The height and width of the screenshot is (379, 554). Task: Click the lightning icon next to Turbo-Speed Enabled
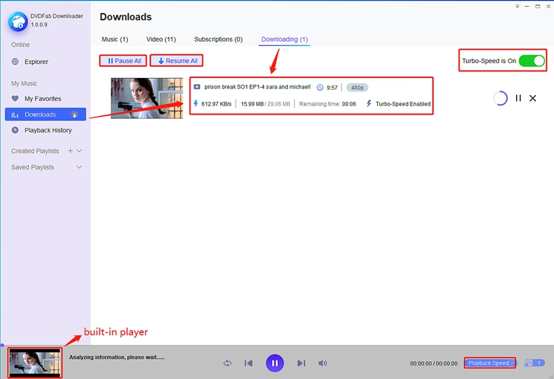pos(369,103)
